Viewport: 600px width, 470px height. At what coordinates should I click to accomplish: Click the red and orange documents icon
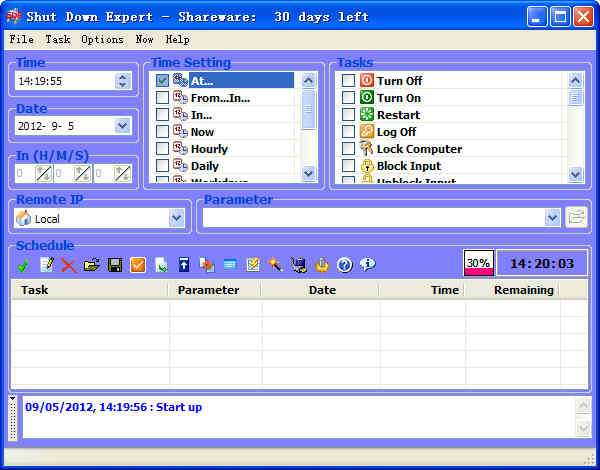pos(207,265)
